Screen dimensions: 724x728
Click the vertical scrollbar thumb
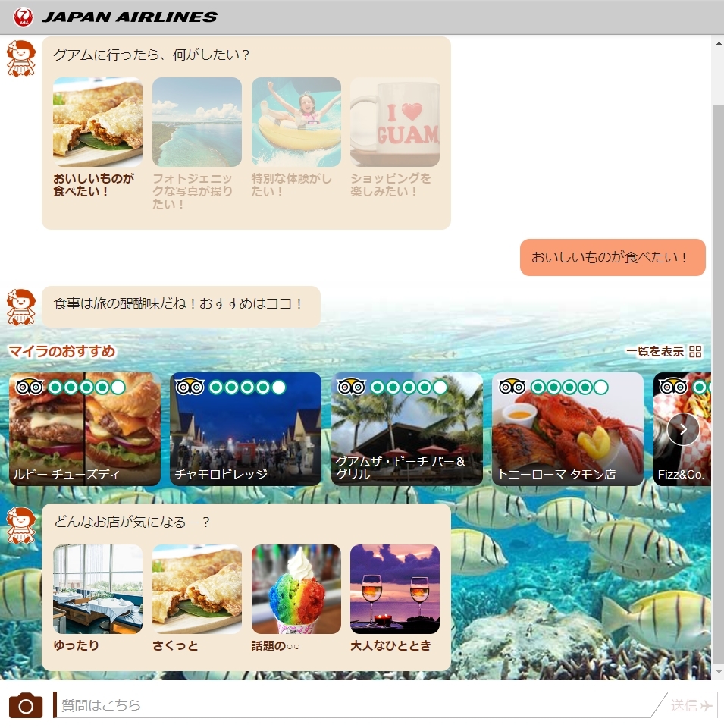click(x=719, y=385)
